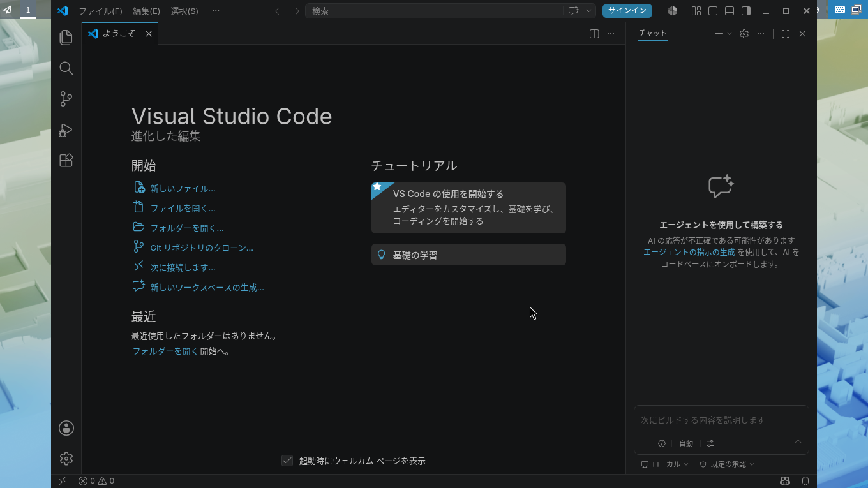This screenshot has width=868, height=488.
Task: Open notifications bell in status bar
Action: (805, 481)
